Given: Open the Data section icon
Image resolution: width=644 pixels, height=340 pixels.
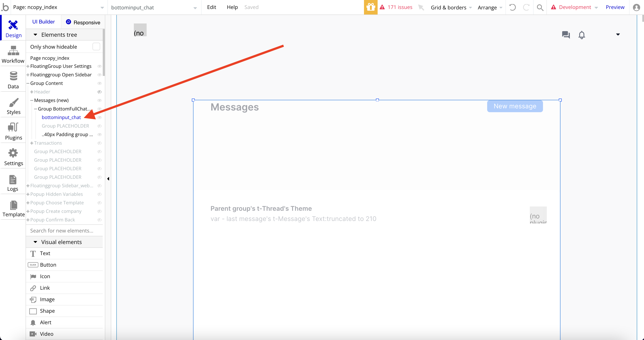Looking at the screenshot, I should [x=13, y=76].
